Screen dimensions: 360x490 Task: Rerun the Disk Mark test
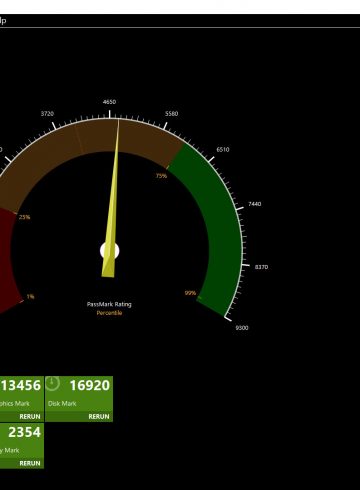(99, 417)
